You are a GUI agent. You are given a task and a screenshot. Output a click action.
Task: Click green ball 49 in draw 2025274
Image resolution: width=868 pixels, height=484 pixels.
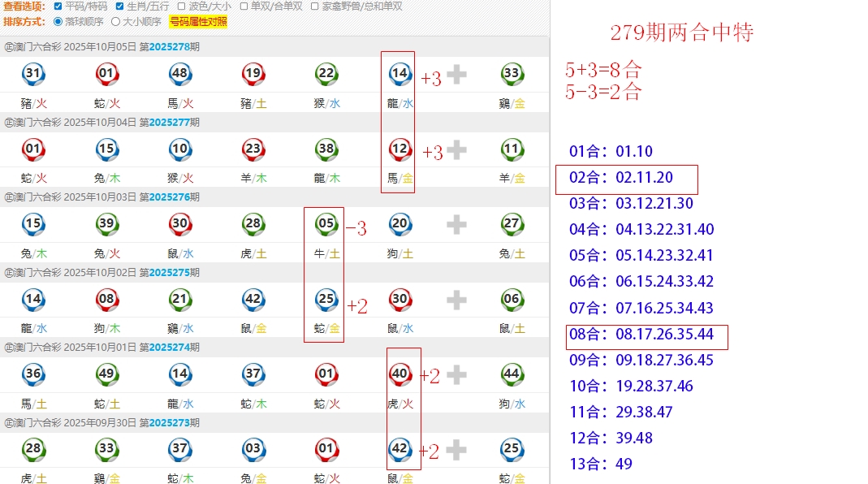point(106,375)
